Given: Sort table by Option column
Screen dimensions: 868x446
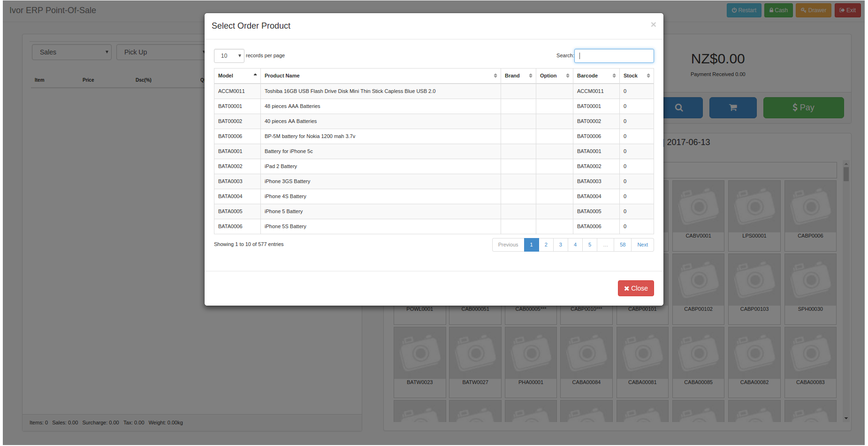Looking at the screenshot, I should [554, 76].
